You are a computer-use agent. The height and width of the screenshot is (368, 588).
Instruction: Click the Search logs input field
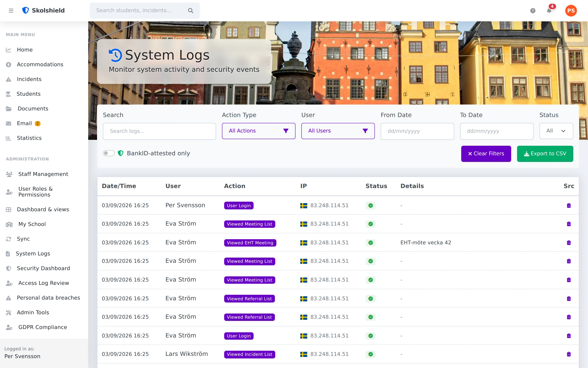(159, 131)
